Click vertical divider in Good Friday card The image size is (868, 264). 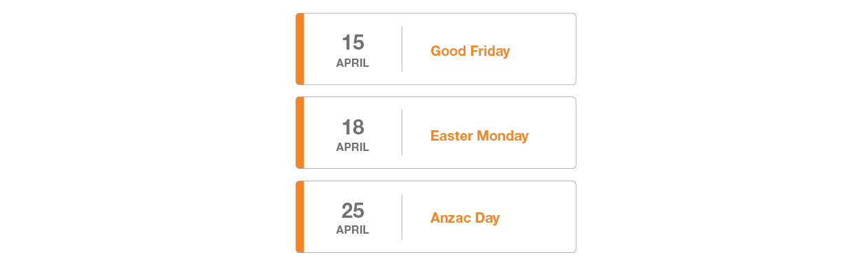[x=402, y=49]
